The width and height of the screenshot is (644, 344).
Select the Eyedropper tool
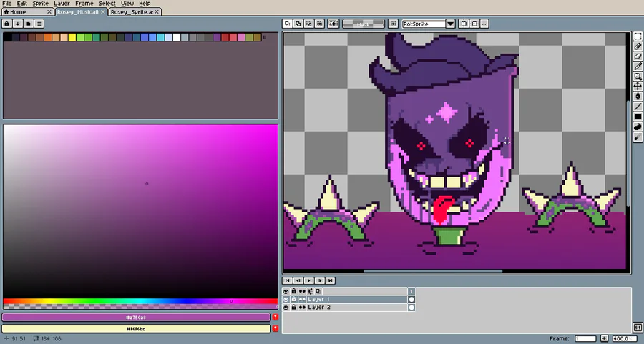coord(638,66)
